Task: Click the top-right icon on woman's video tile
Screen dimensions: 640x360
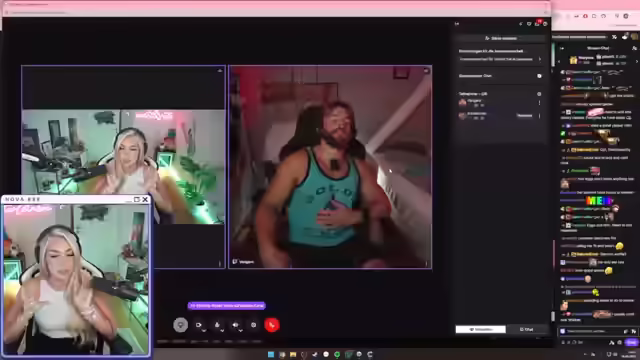Action: [220, 71]
